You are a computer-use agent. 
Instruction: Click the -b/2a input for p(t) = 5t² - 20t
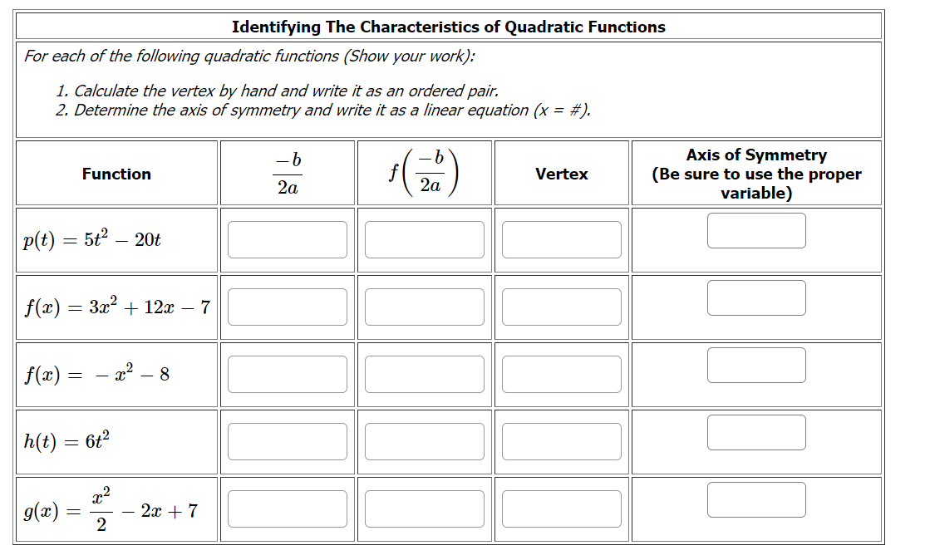[287, 239]
